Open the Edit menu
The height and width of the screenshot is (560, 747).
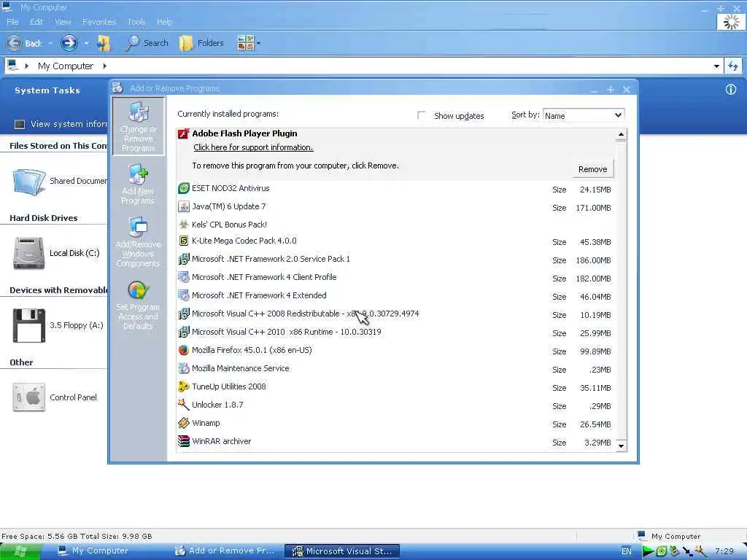(x=36, y=22)
